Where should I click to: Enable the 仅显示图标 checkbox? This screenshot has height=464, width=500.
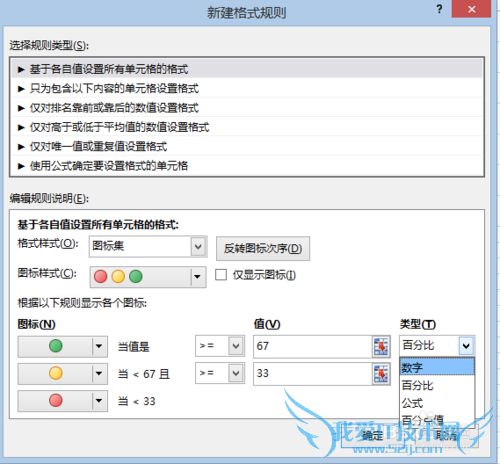pyautogui.click(x=221, y=275)
